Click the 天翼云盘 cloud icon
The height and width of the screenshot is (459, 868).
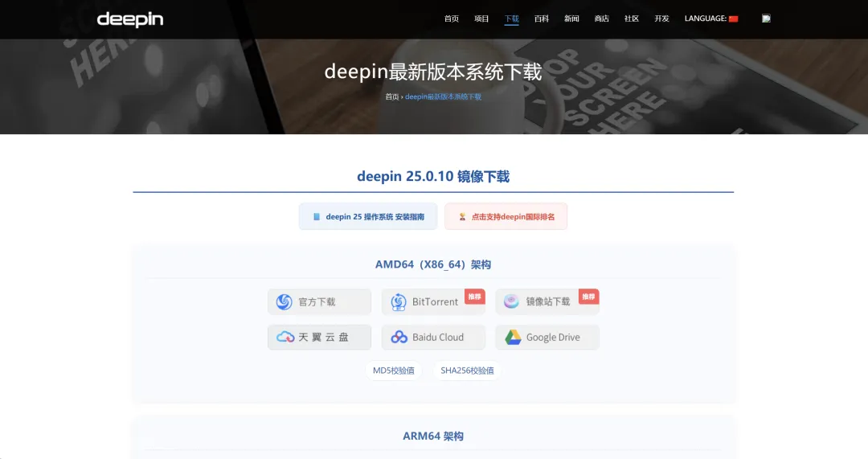point(285,337)
